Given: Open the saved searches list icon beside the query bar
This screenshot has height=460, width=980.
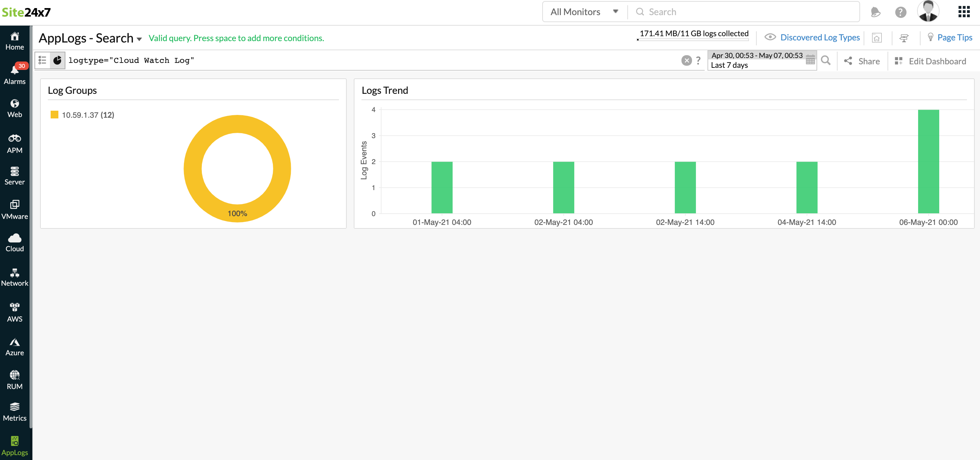Looking at the screenshot, I should pos(43,60).
